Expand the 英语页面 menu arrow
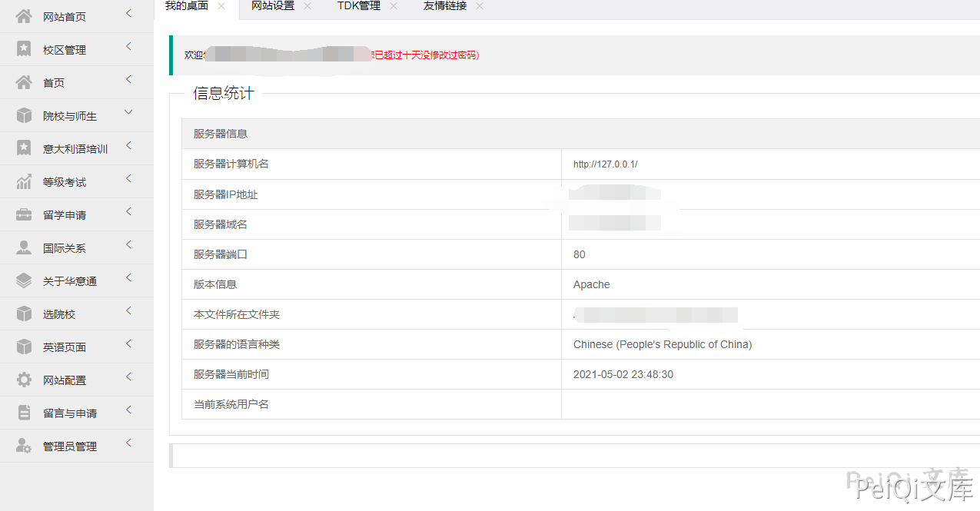This screenshot has height=511, width=980. [x=128, y=343]
